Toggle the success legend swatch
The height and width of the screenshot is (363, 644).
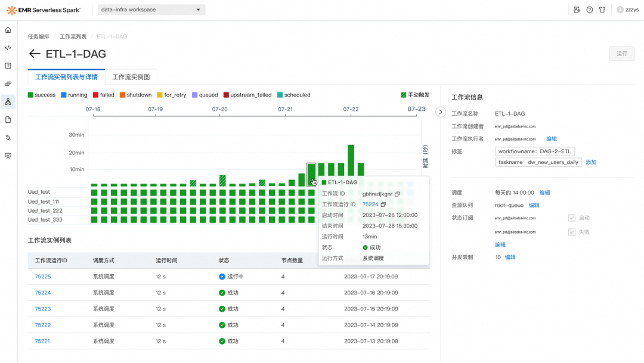click(x=30, y=95)
